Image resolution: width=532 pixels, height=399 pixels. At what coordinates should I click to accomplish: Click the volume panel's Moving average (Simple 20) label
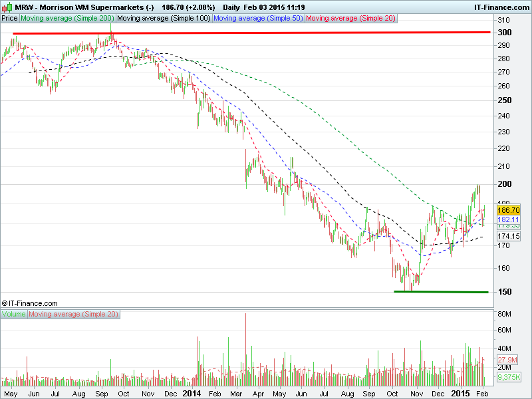pyautogui.click(x=73, y=313)
